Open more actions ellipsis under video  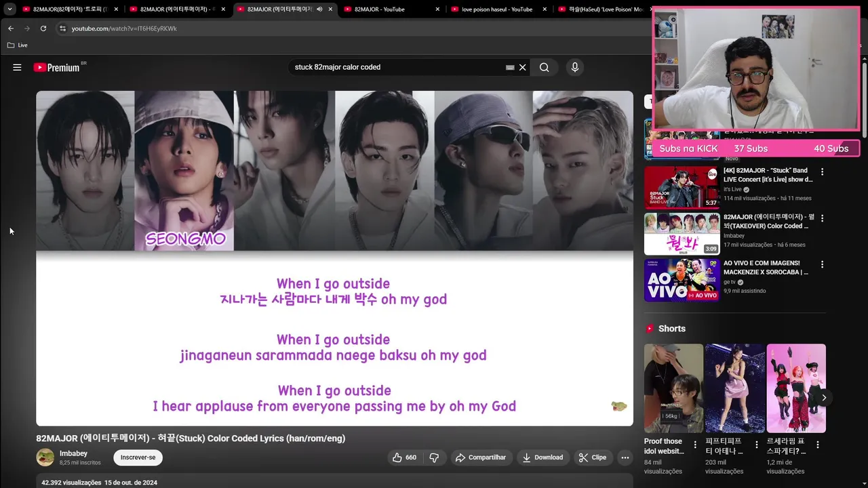pyautogui.click(x=625, y=457)
